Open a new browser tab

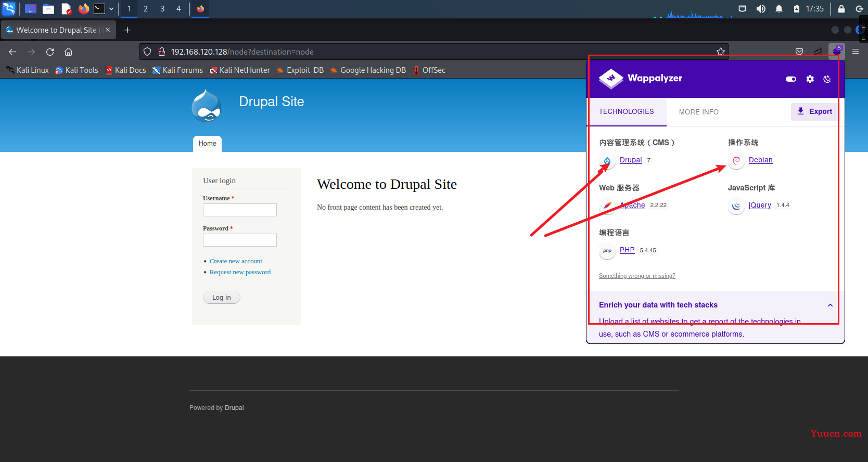pos(127,30)
